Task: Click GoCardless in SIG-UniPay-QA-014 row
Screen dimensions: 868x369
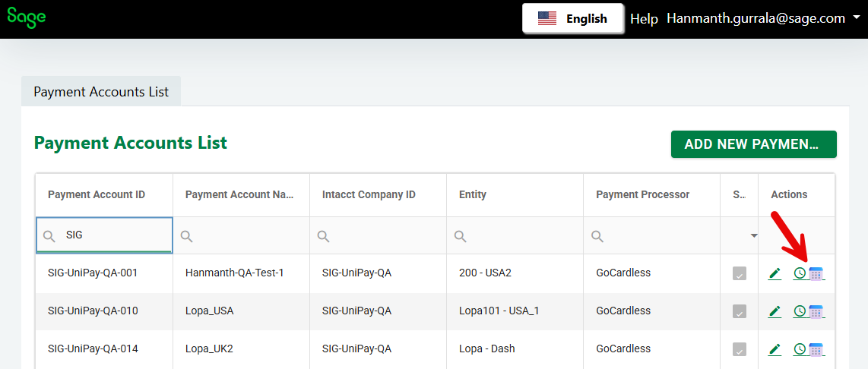Action: click(x=623, y=348)
